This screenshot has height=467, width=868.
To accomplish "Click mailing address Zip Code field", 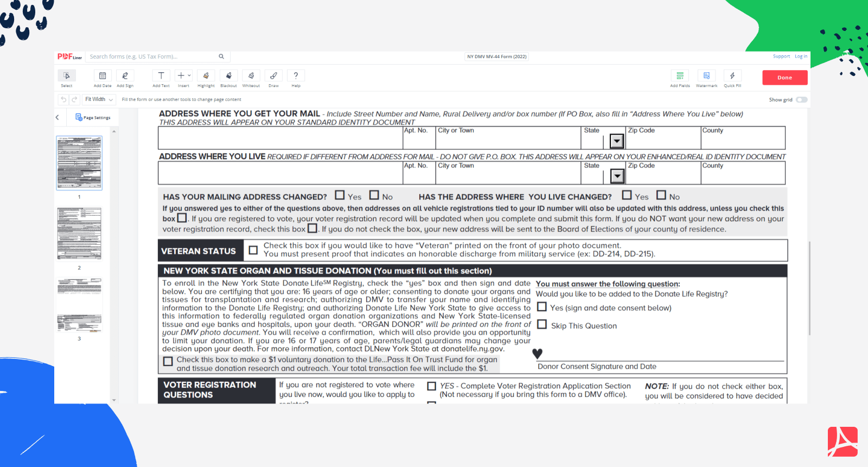I will [663, 138].
